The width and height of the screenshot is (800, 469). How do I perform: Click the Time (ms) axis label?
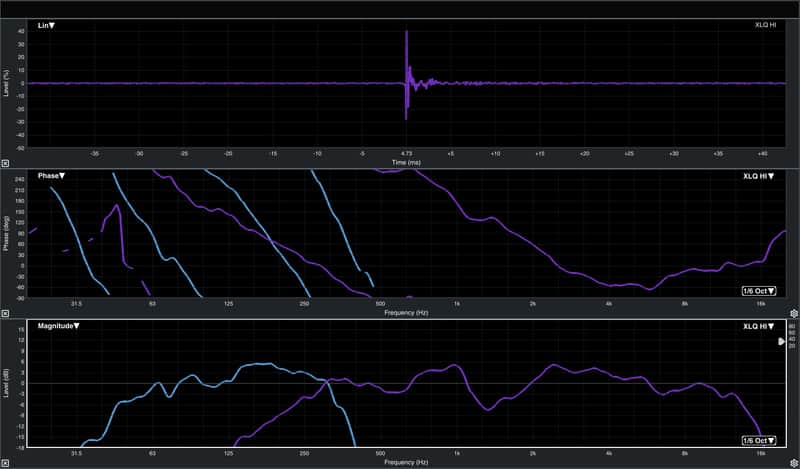pos(406,162)
